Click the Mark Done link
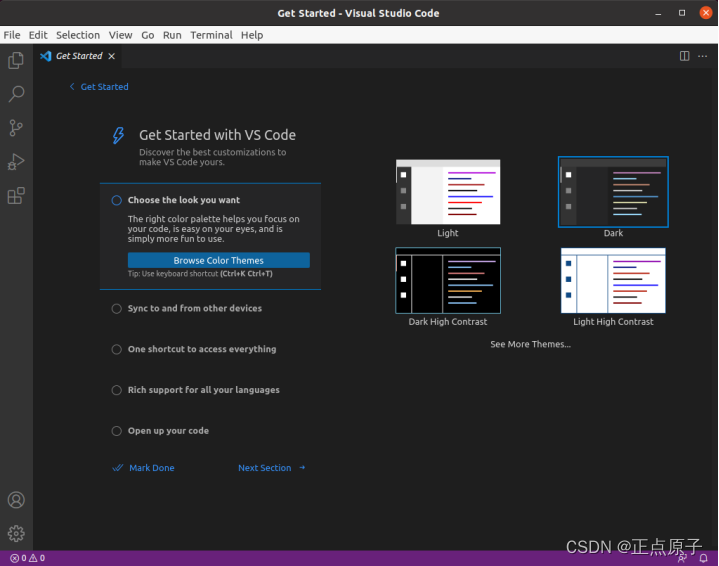 point(152,468)
